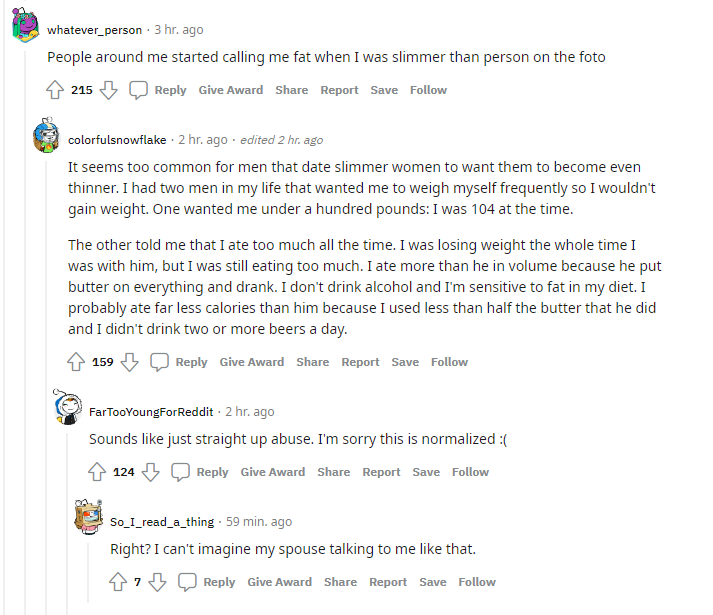Downvote whatever_person's comment with 215 points

point(109,90)
